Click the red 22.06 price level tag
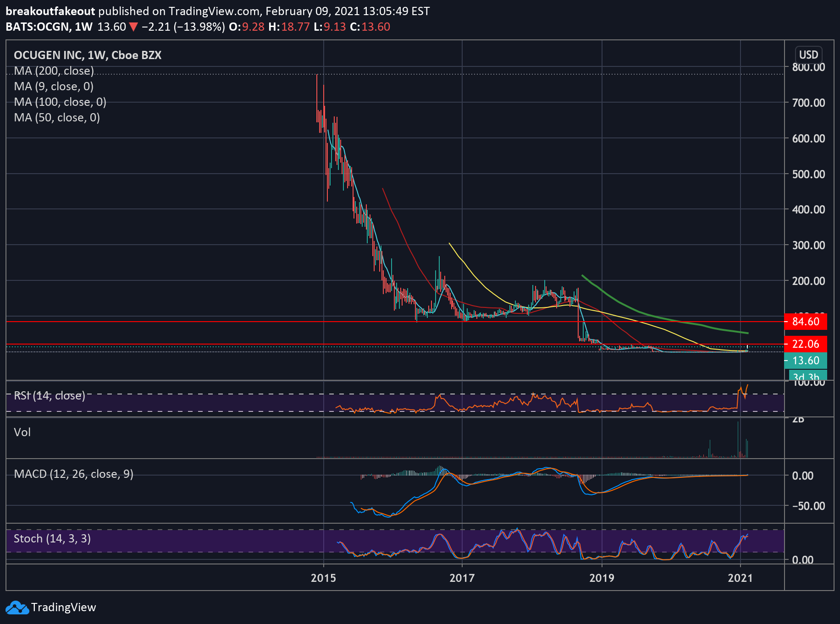 click(806, 344)
